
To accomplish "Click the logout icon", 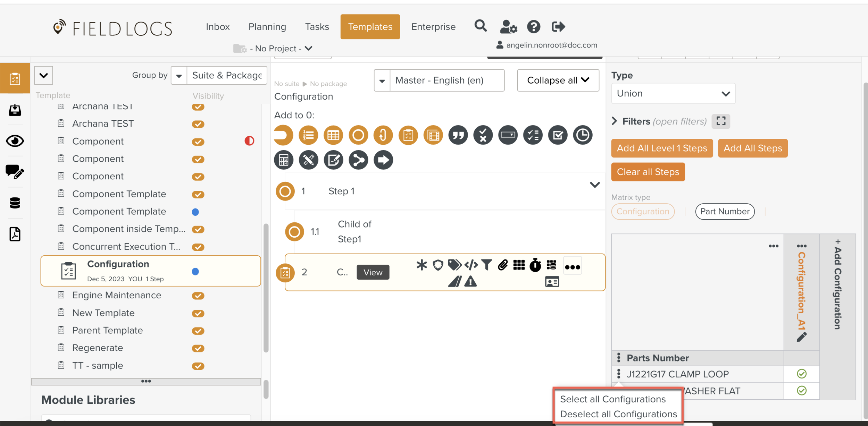I will click(558, 27).
